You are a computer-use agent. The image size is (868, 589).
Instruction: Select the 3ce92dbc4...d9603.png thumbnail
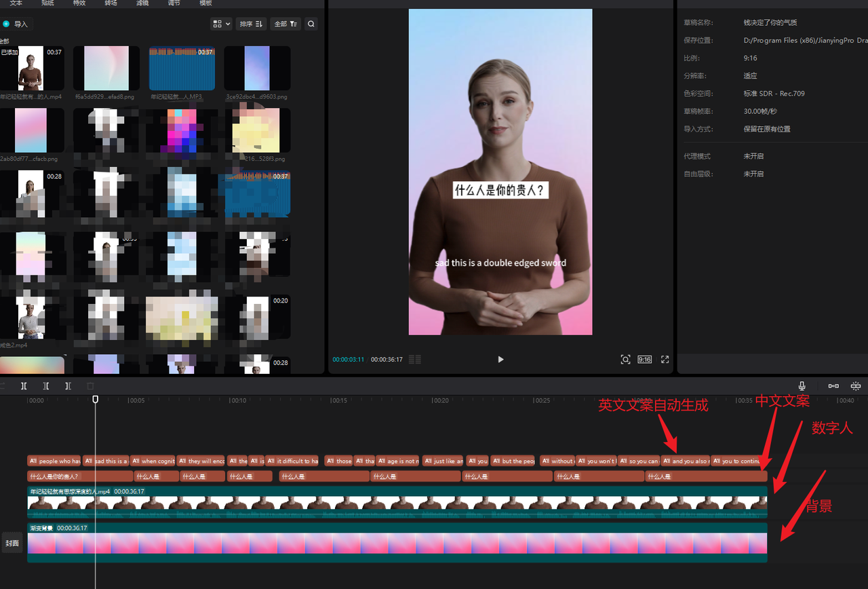click(x=257, y=69)
